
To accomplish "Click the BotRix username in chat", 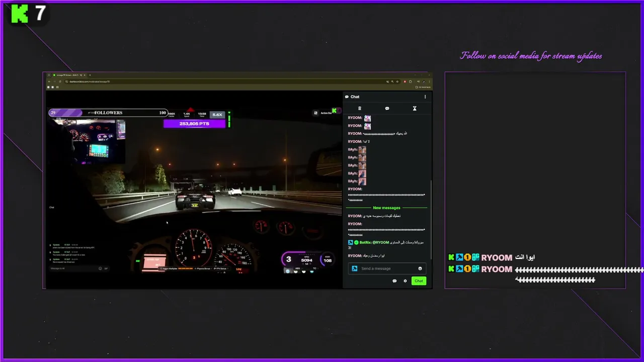I will [x=365, y=242].
